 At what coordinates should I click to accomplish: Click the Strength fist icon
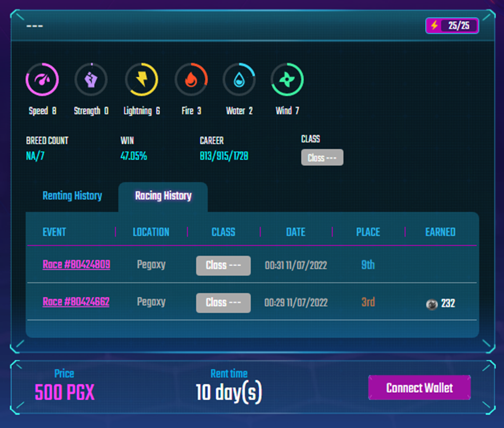pyautogui.click(x=91, y=80)
